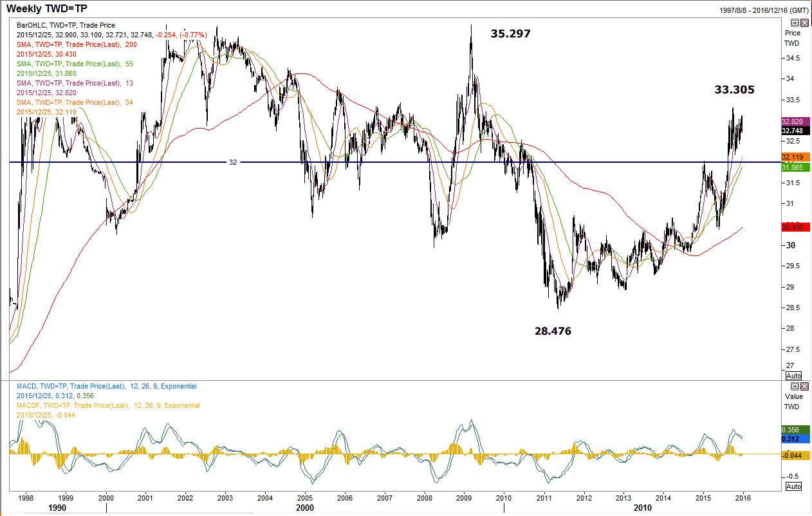Toggle Auto scaling on MACD axis

pyautogui.click(x=793, y=486)
